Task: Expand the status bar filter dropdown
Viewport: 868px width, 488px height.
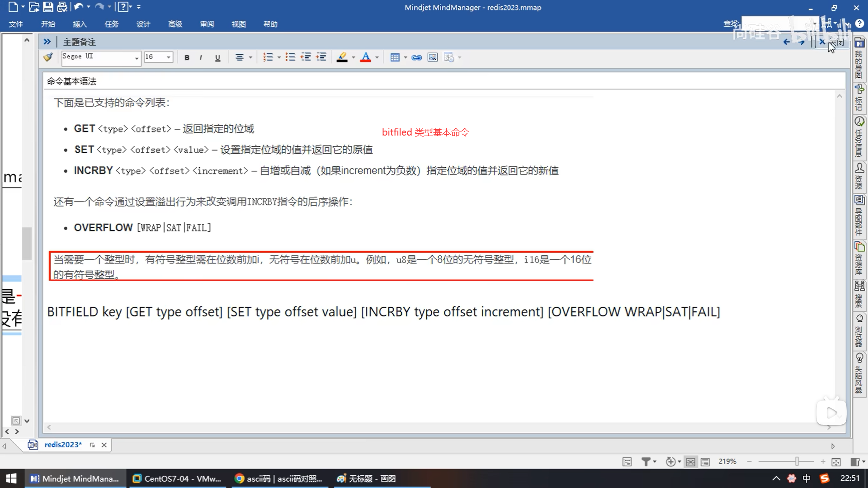Action: [655, 462]
